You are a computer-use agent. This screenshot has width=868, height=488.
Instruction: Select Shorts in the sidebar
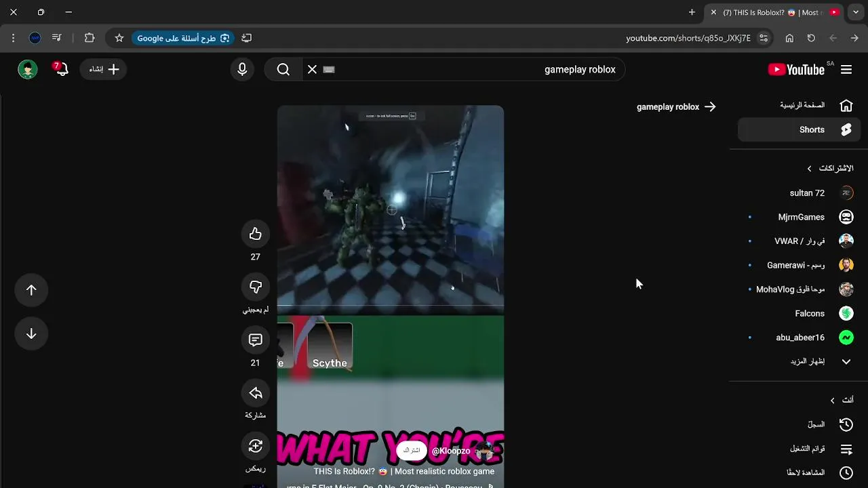click(x=799, y=129)
